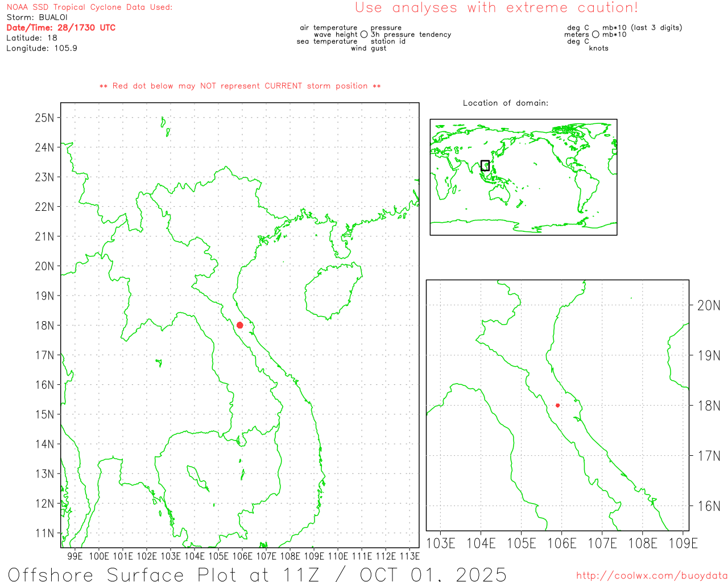Click the red storm dot on the main map

pos(239,325)
